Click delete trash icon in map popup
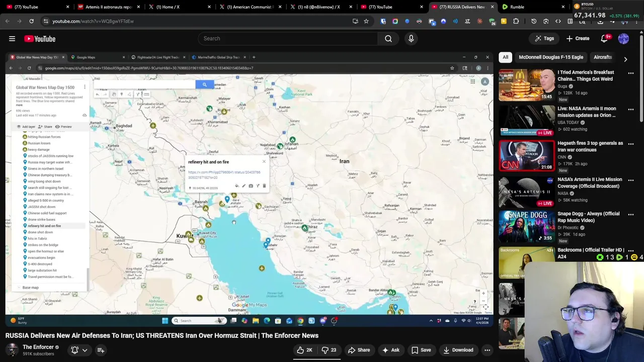The height and width of the screenshot is (362, 644). pyautogui.click(x=264, y=186)
